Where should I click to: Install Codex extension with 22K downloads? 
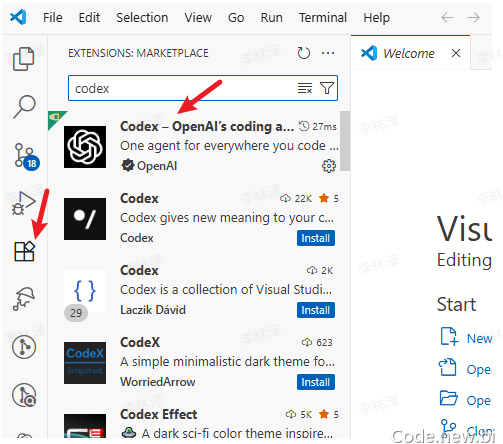[316, 238]
